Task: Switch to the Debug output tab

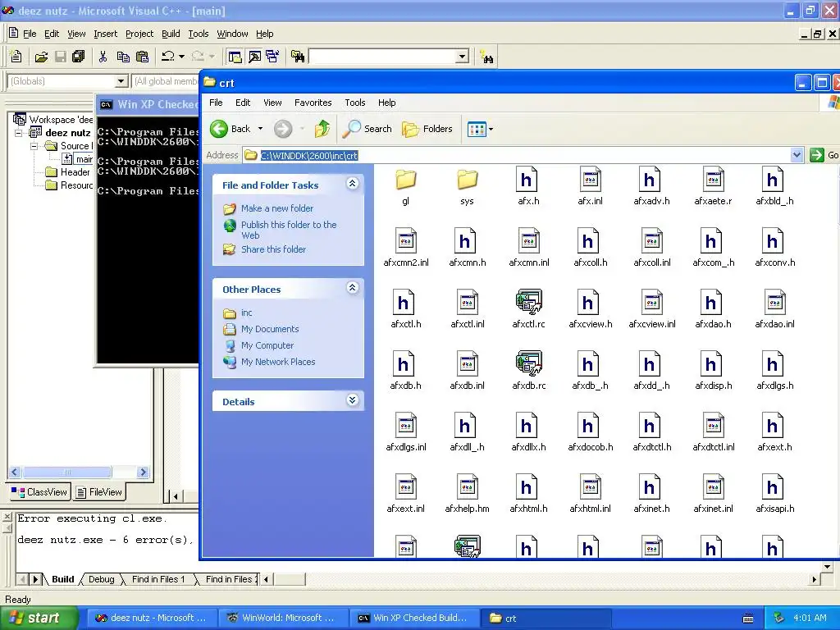Action: pos(101,579)
